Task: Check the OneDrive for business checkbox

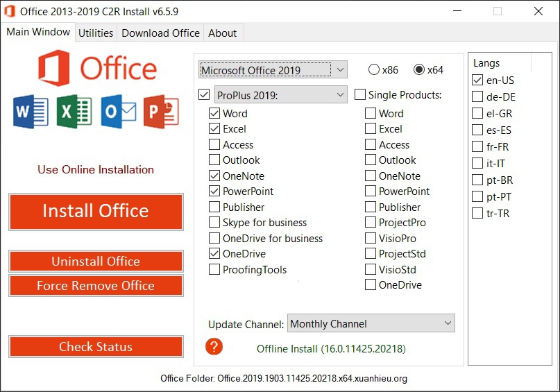Action: (214, 238)
